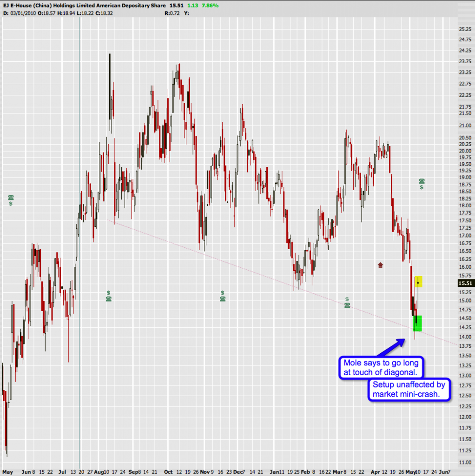The width and height of the screenshot is (475, 476).
Task: Click the 21.50 price axis label
Action: pos(465,113)
